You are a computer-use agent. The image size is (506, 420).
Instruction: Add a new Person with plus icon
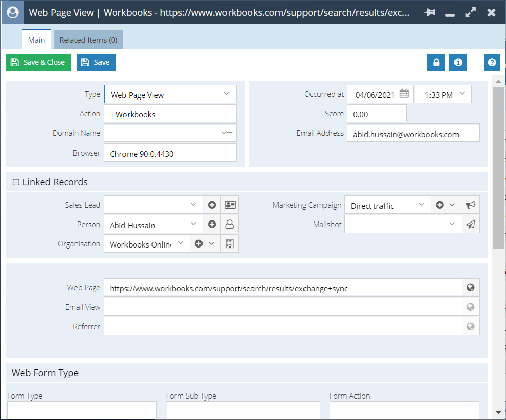coord(212,225)
